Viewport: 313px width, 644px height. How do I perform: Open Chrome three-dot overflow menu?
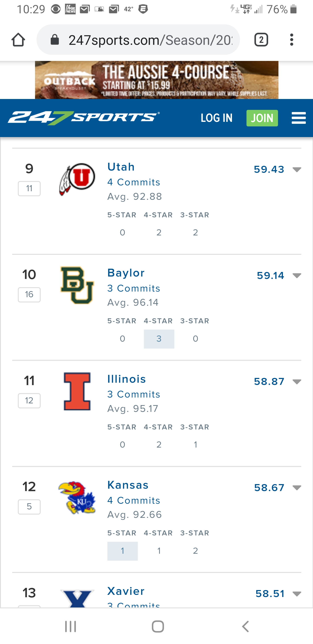[x=291, y=40]
